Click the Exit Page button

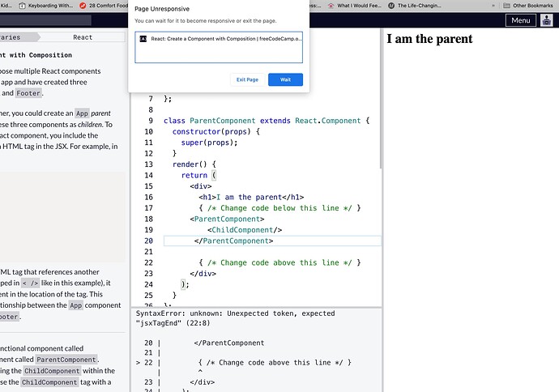click(x=247, y=79)
